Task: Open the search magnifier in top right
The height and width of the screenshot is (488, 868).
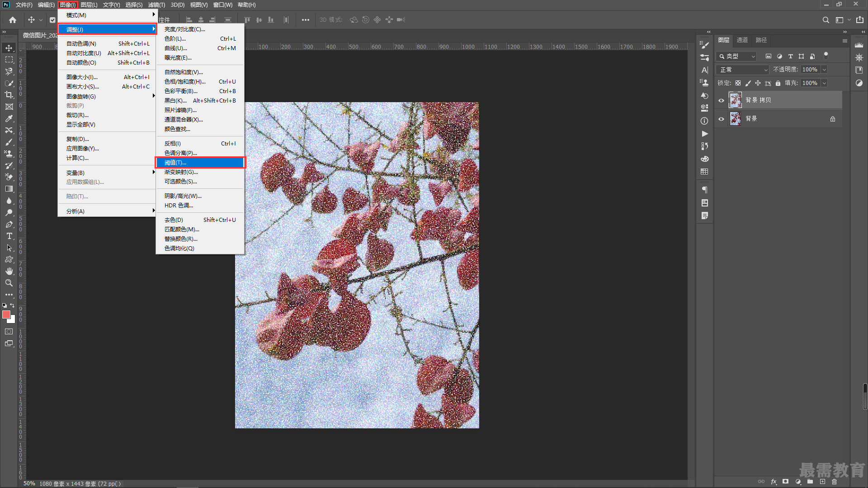Action: point(826,20)
